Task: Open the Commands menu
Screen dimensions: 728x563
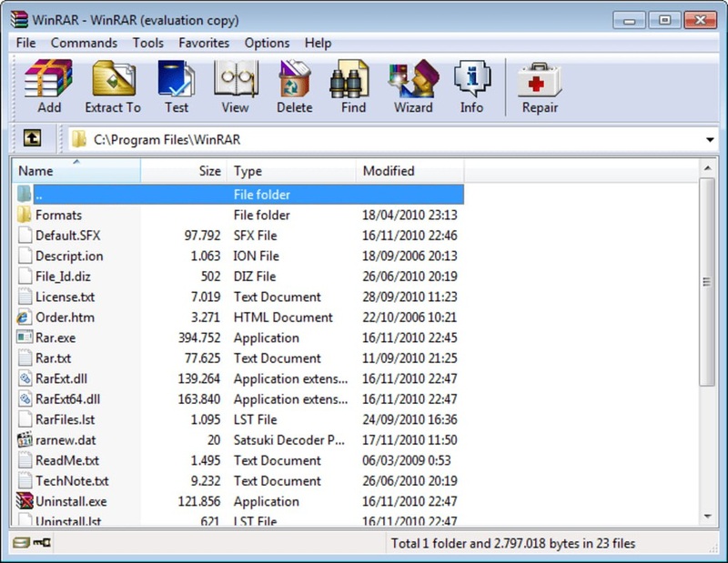Action: pyautogui.click(x=84, y=43)
